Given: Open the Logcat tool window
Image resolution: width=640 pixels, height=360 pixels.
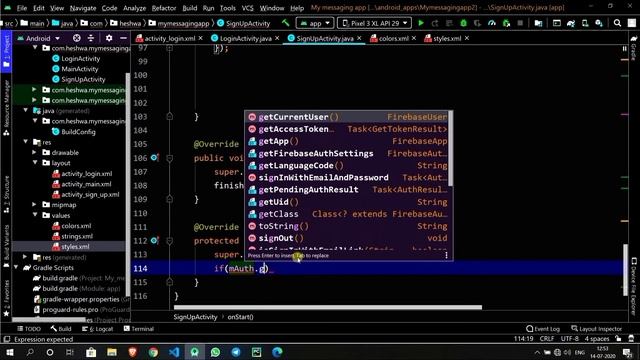Looking at the screenshot, I should tap(98, 329).
